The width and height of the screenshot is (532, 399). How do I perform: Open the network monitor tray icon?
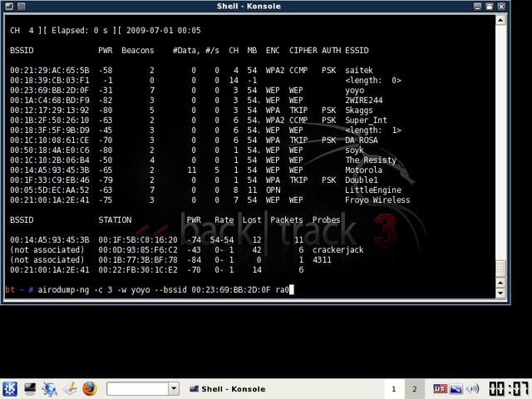point(456,389)
